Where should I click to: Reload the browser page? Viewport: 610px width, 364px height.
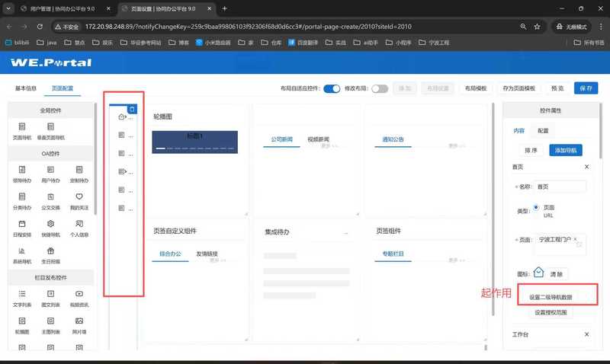point(40,27)
